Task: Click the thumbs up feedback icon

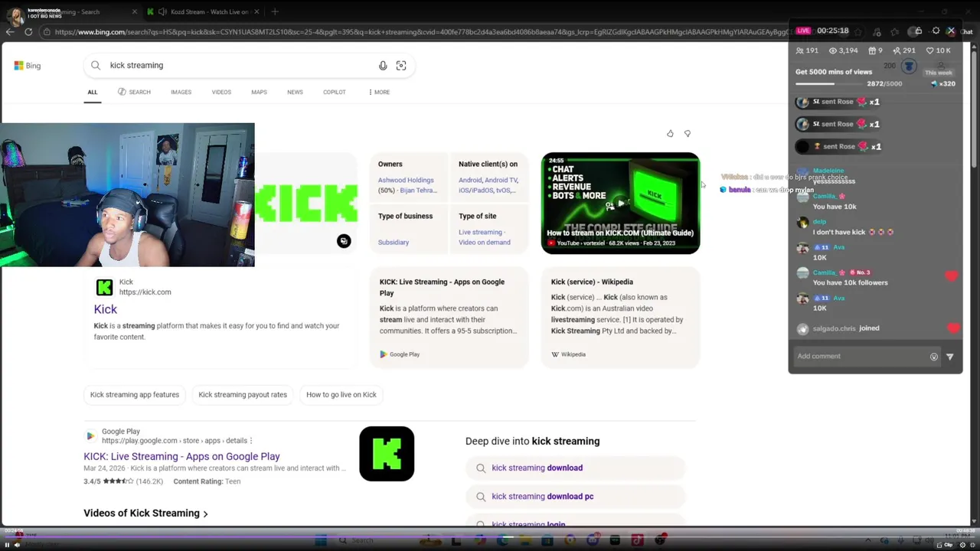Action: pos(670,134)
